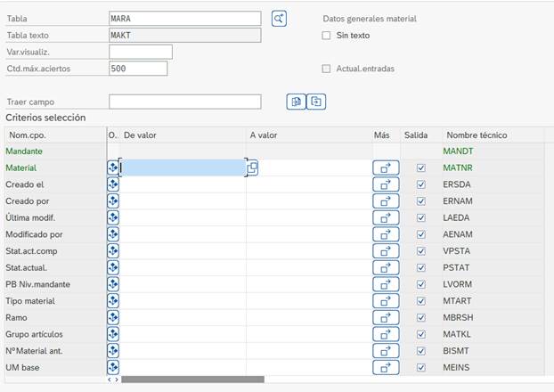The height and width of the screenshot is (392, 554).
Task: Uncheck Salida checkbox for MATKL
Action: pyautogui.click(x=420, y=334)
